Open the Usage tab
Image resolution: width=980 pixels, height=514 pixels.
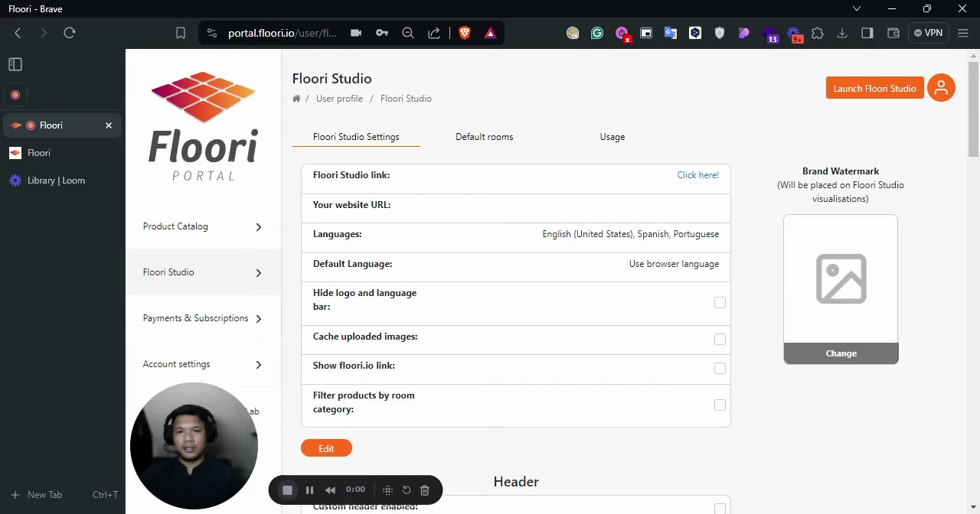(612, 137)
